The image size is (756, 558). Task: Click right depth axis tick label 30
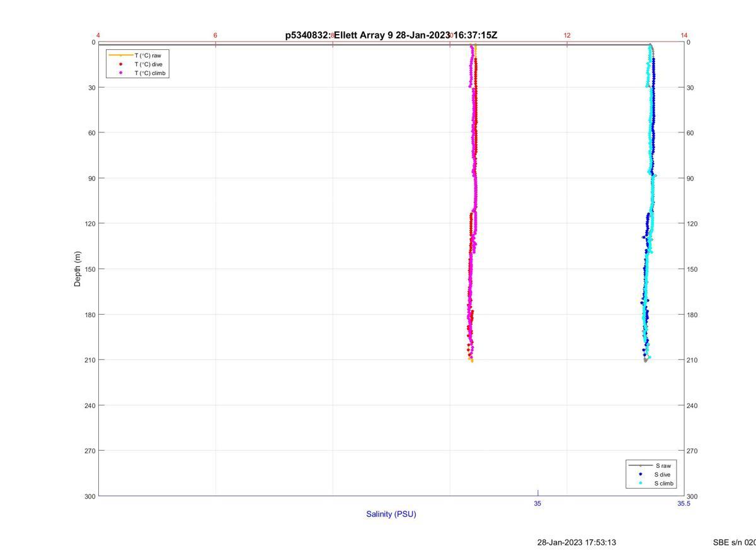coord(691,88)
